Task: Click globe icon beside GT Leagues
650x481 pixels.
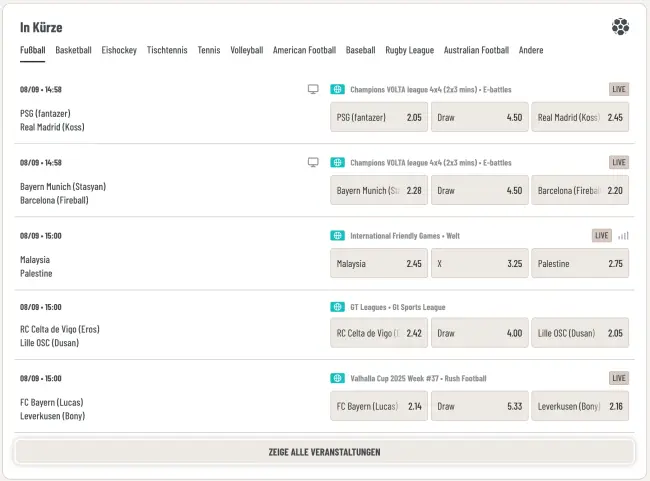Action: tap(338, 307)
